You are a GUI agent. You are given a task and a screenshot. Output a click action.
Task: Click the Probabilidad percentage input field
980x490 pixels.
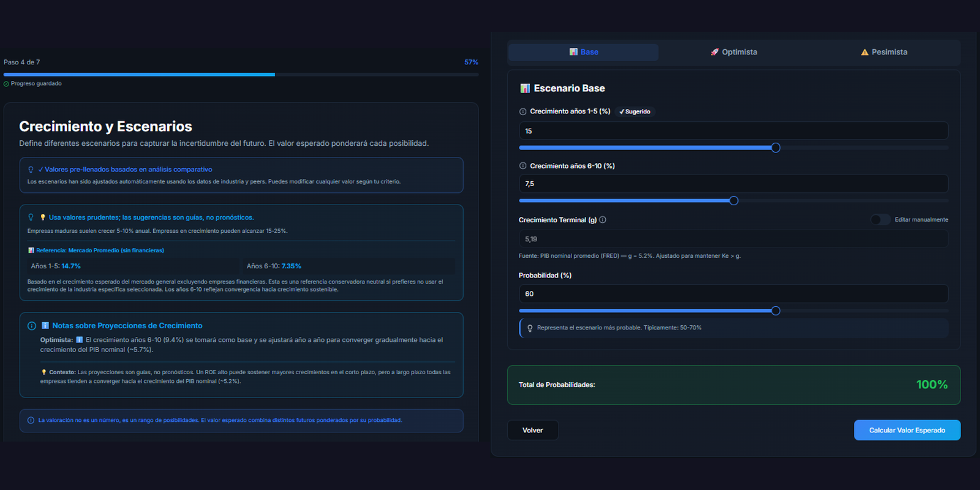733,294
